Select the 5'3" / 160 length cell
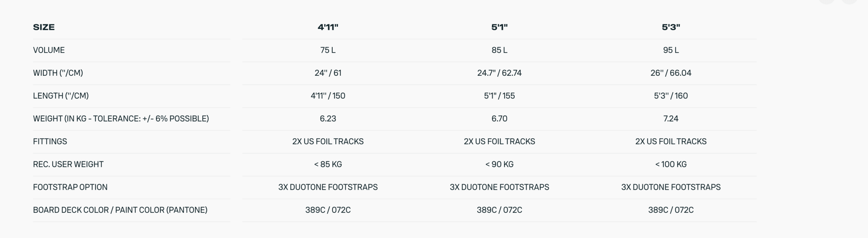 671,96
